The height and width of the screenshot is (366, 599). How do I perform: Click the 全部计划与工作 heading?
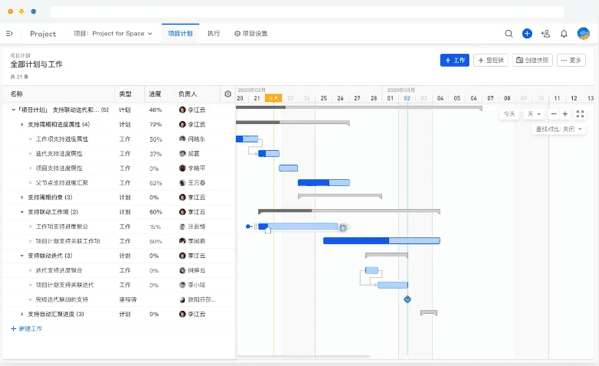point(36,64)
